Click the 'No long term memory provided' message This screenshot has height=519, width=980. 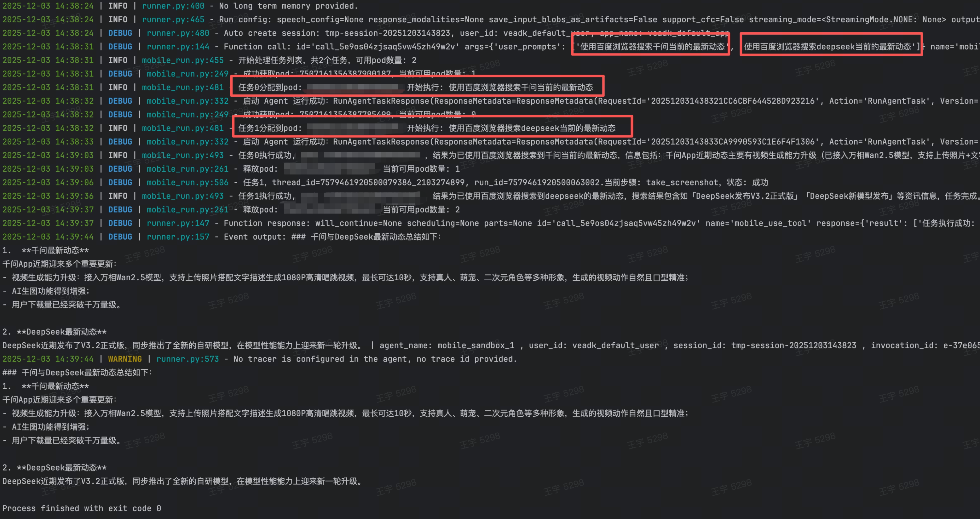pos(289,6)
